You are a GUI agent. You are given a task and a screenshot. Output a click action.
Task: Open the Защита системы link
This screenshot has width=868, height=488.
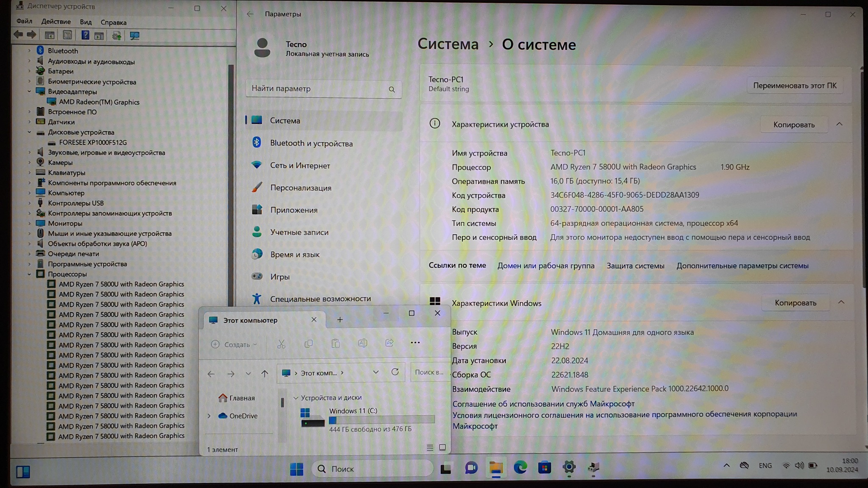(635, 266)
